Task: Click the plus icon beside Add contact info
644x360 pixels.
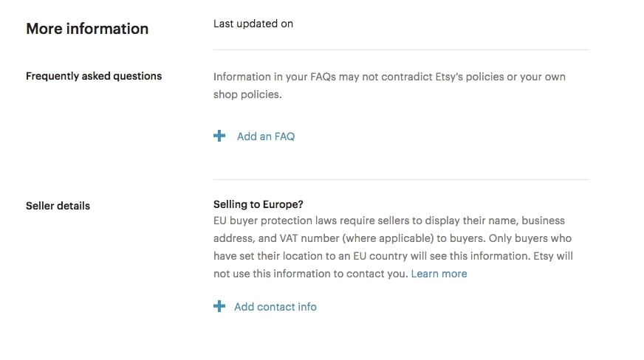Action: pos(219,306)
